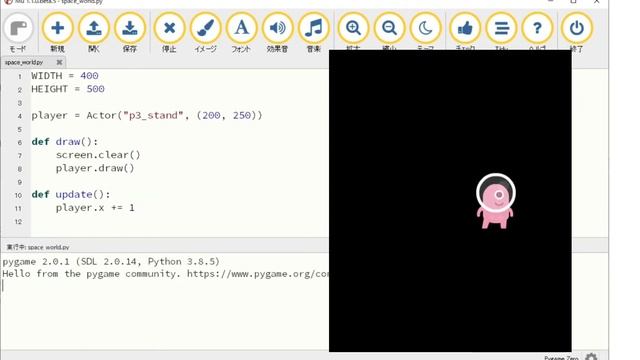This screenshot has width=640, height=360.
Task: Click the 'player.draw()' line
Action: (95, 168)
